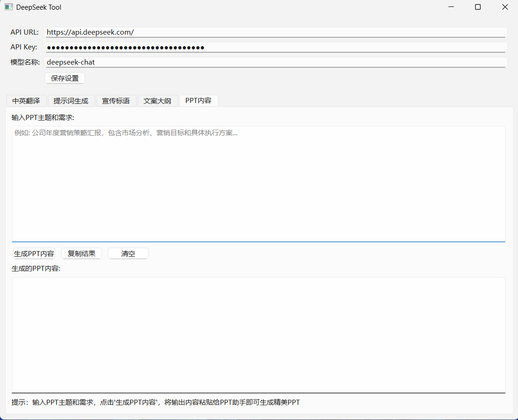The height and width of the screenshot is (420, 518).
Task: Open the 提示词生成 tab
Action: coord(71,101)
